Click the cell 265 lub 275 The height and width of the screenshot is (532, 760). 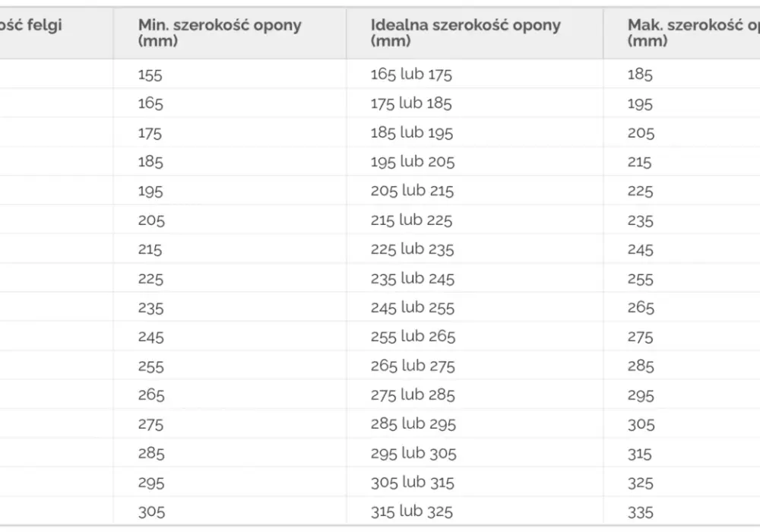[x=413, y=366]
